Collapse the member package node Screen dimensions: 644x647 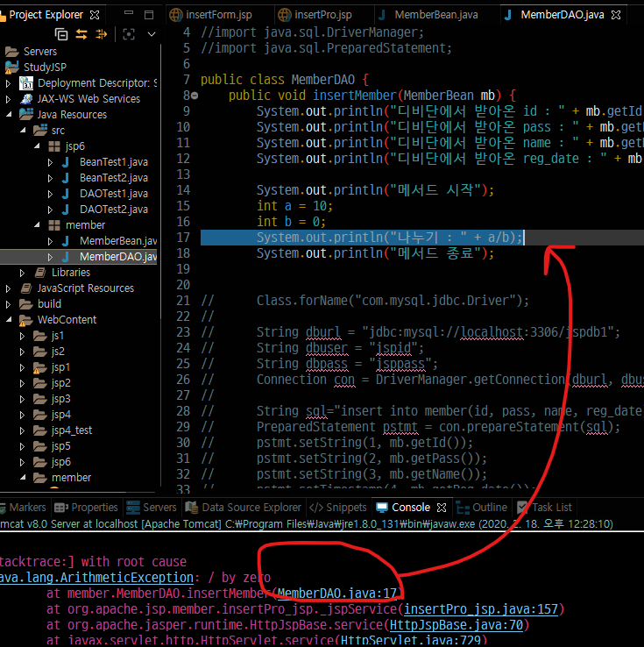37,225
